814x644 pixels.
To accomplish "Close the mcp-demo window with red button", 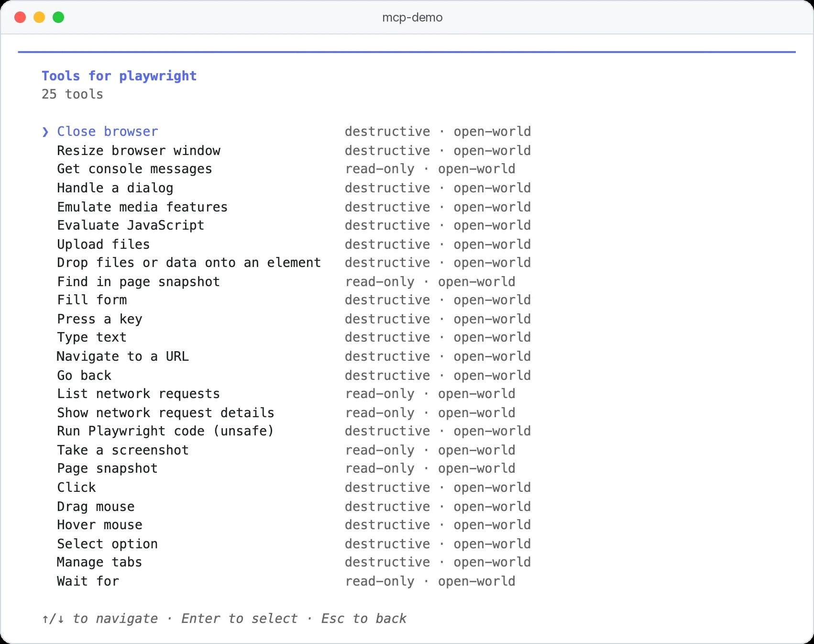I will coord(20,18).
